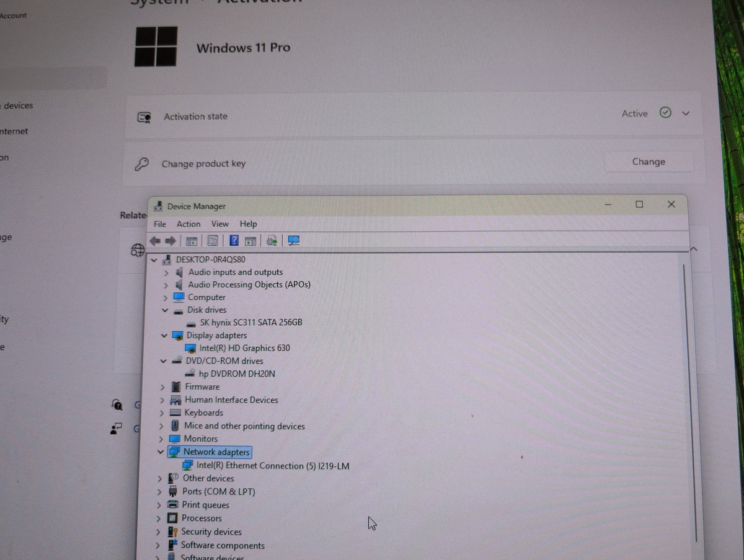Click the Scan for hardware changes icon

click(x=294, y=240)
